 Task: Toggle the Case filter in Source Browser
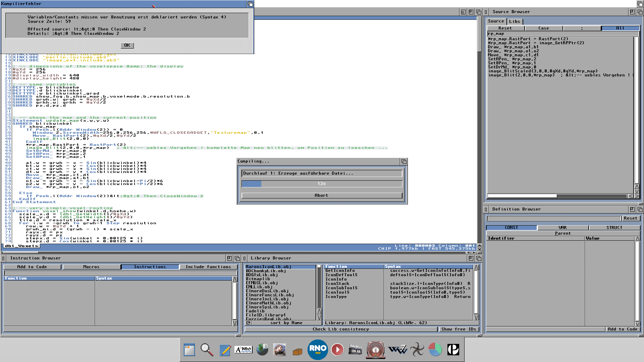543,28
